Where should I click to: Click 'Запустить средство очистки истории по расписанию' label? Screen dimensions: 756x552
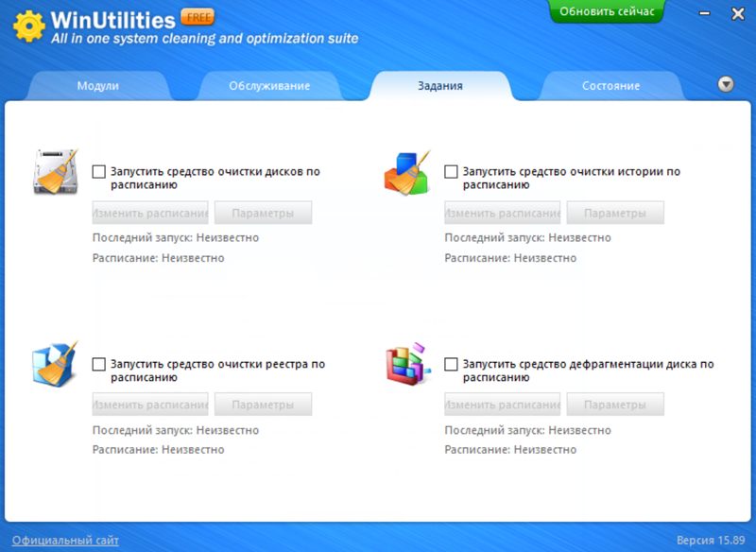pyautogui.click(x=572, y=178)
